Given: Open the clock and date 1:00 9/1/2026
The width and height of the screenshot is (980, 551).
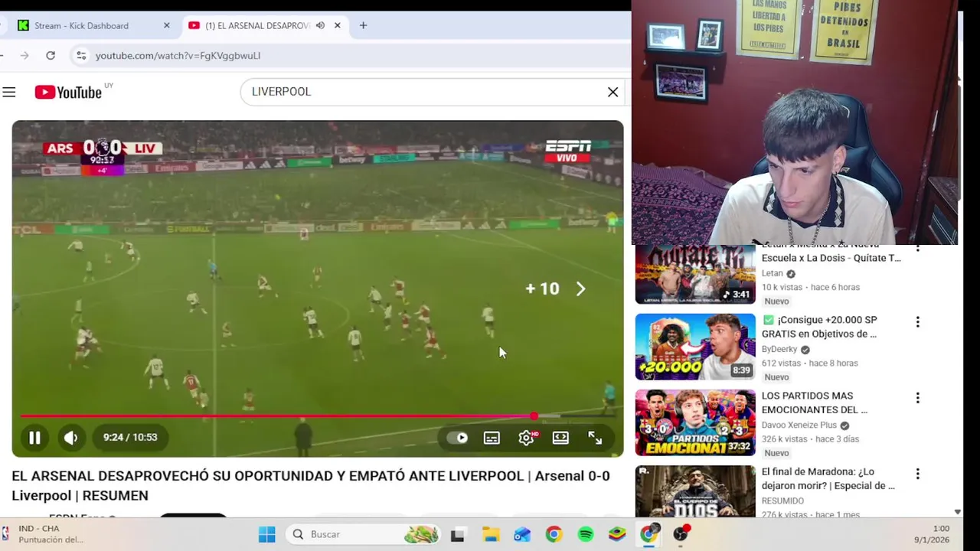Looking at the screenshot, I should point(932,534).
